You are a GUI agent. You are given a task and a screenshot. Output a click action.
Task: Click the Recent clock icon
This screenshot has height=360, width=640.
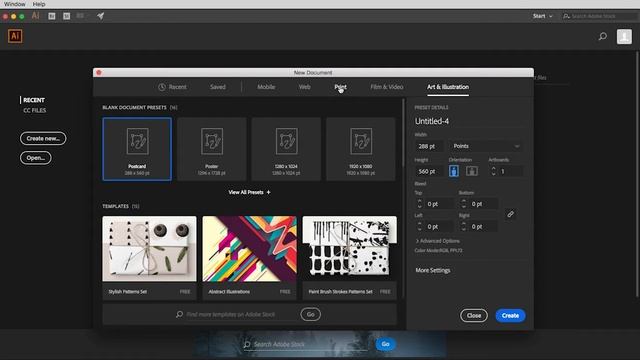coord(162,87)
